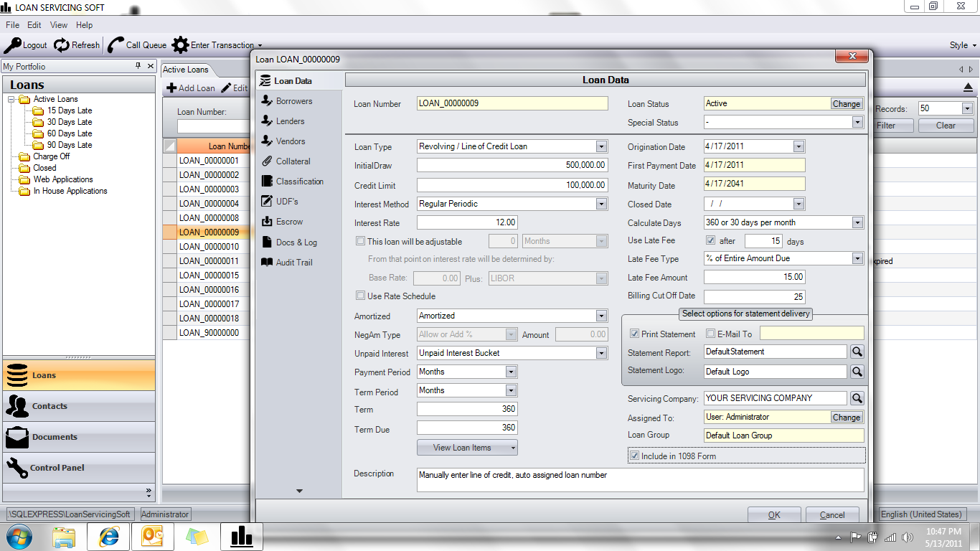Open the Vendors section icon

click(x=267, y=141)
